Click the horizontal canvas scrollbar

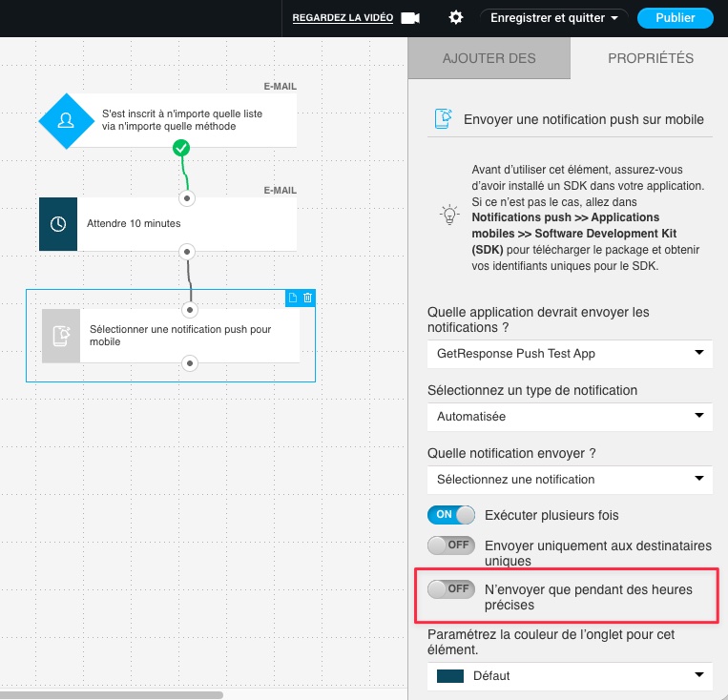[x=112, y=695]
